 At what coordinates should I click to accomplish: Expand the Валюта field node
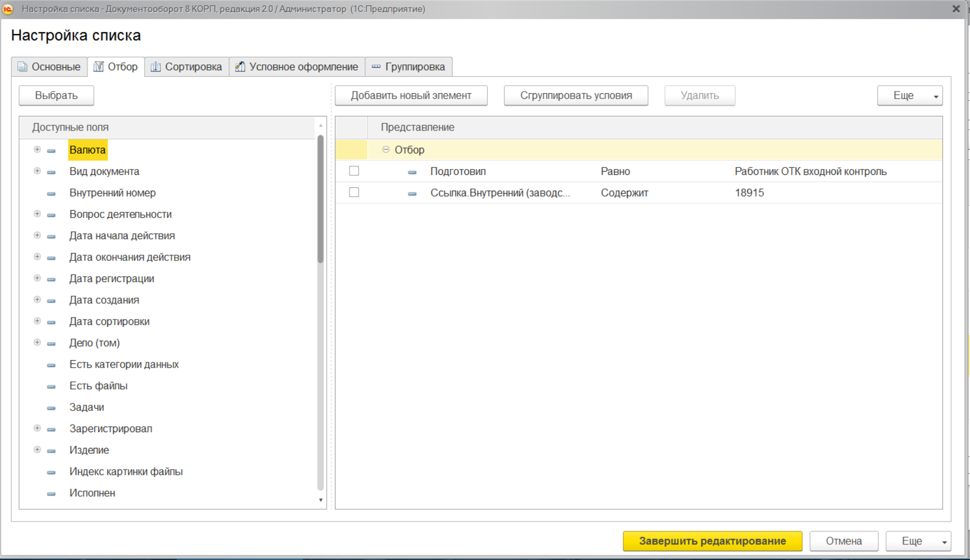click(x=37, y=149)
